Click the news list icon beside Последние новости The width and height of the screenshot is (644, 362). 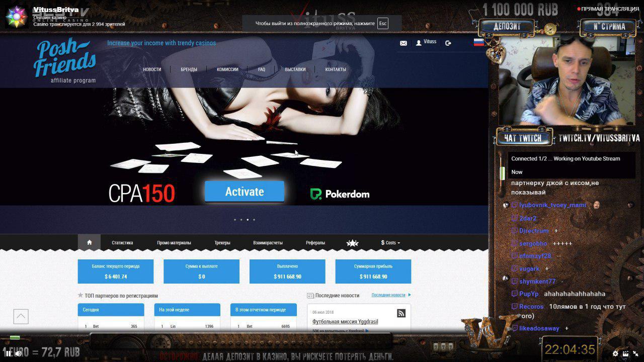pos(310,296)
